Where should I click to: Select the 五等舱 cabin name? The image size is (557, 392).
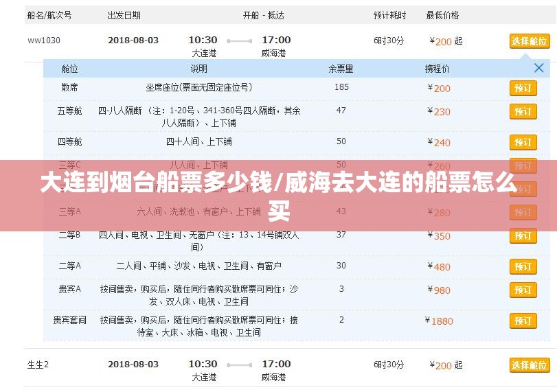pos(69,111)
